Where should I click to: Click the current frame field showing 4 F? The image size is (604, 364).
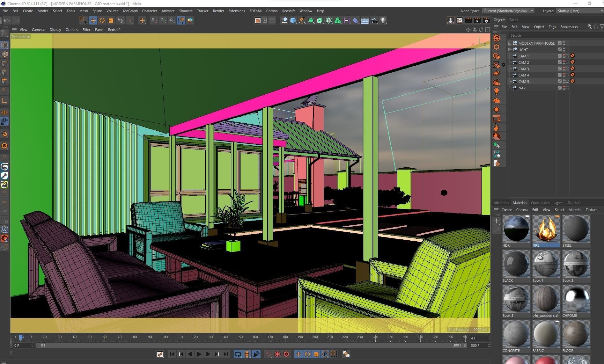coord(480,338)
